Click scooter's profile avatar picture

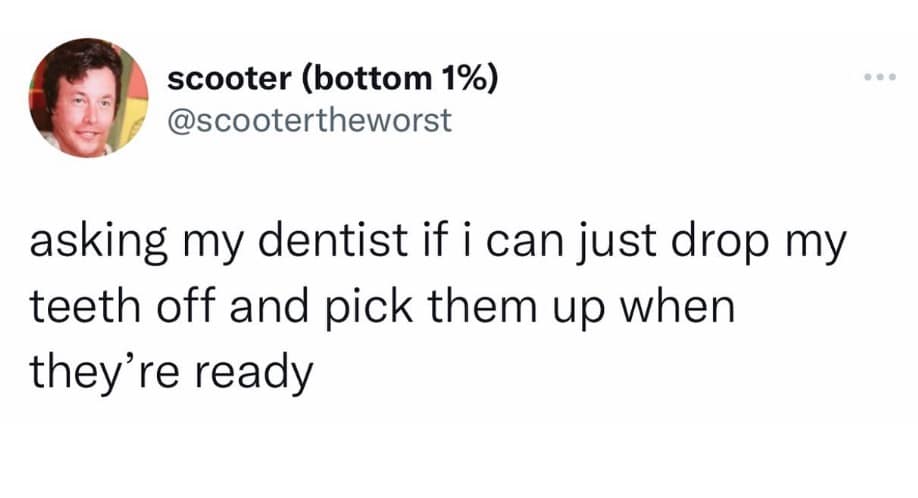[89, 98]
